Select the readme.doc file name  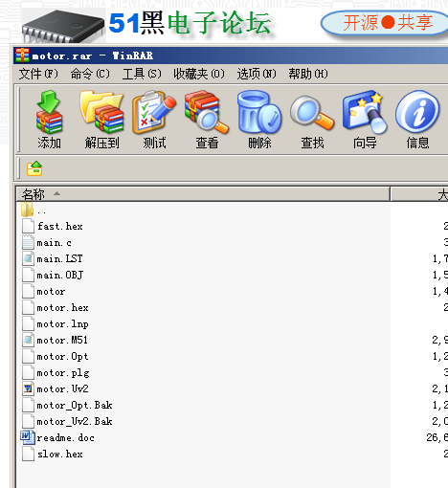pos(65,438)
